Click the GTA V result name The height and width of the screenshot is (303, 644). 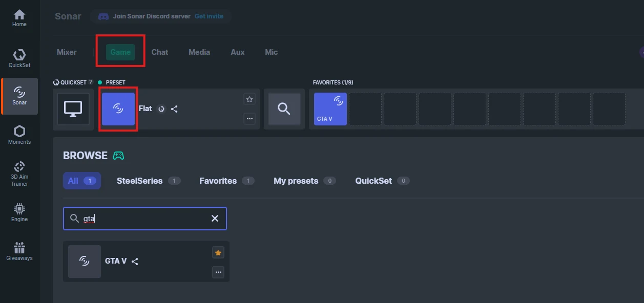(116, 261)
